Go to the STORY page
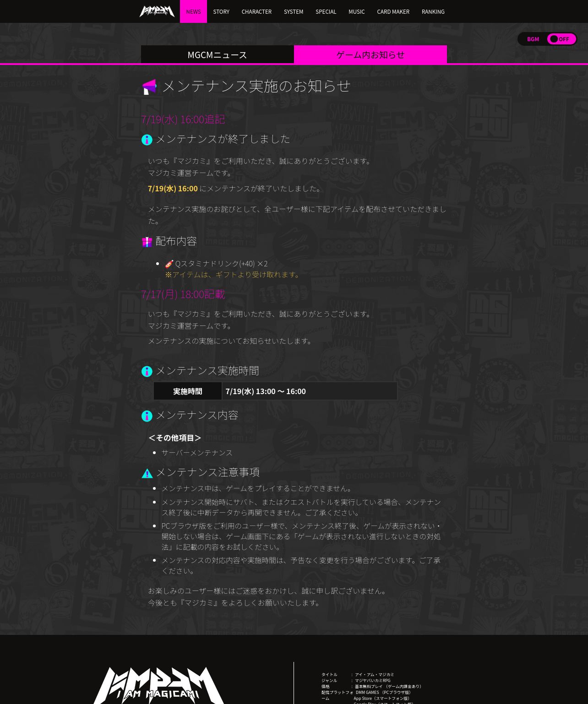Screen dimensions: 588x704 [221, 11]
